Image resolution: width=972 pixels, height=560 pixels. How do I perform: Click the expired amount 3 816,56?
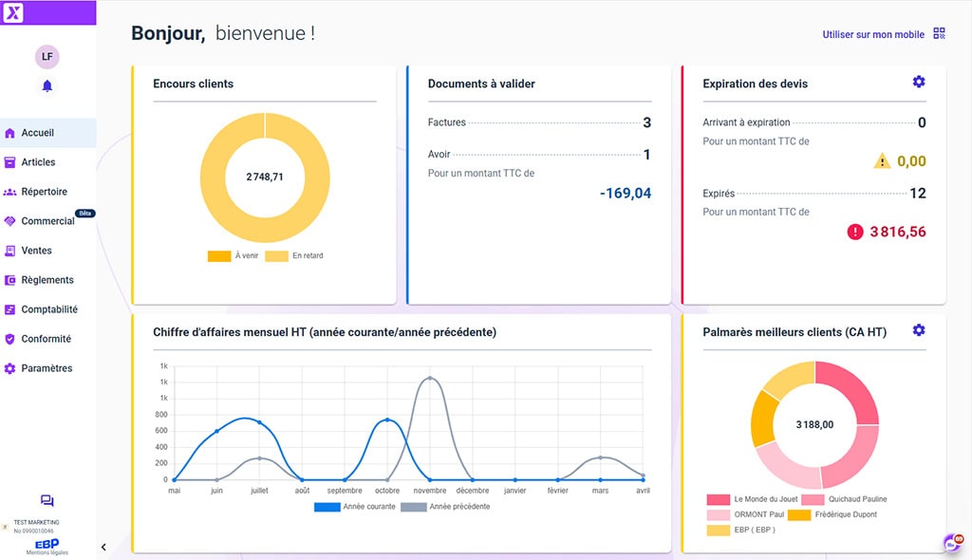point(898,232)
